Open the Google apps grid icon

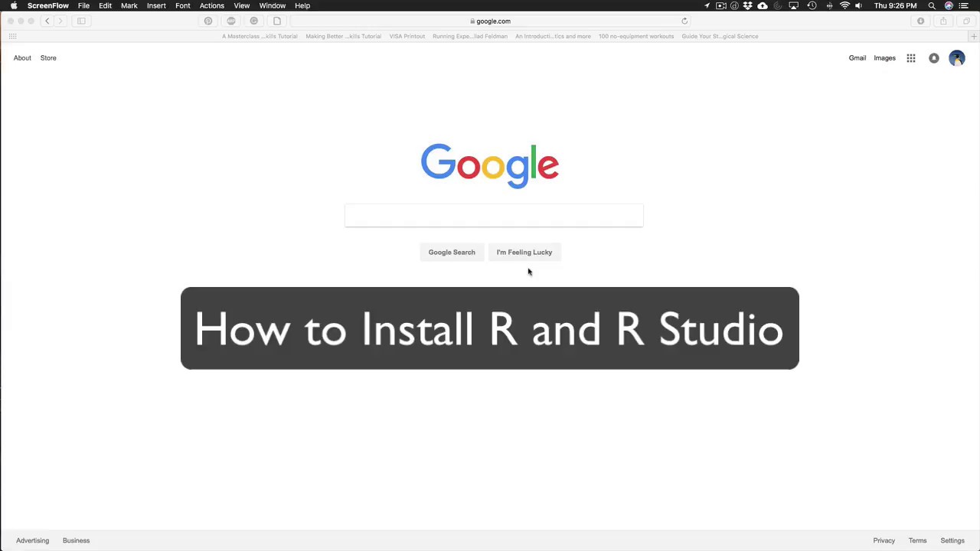click(911, 58)
